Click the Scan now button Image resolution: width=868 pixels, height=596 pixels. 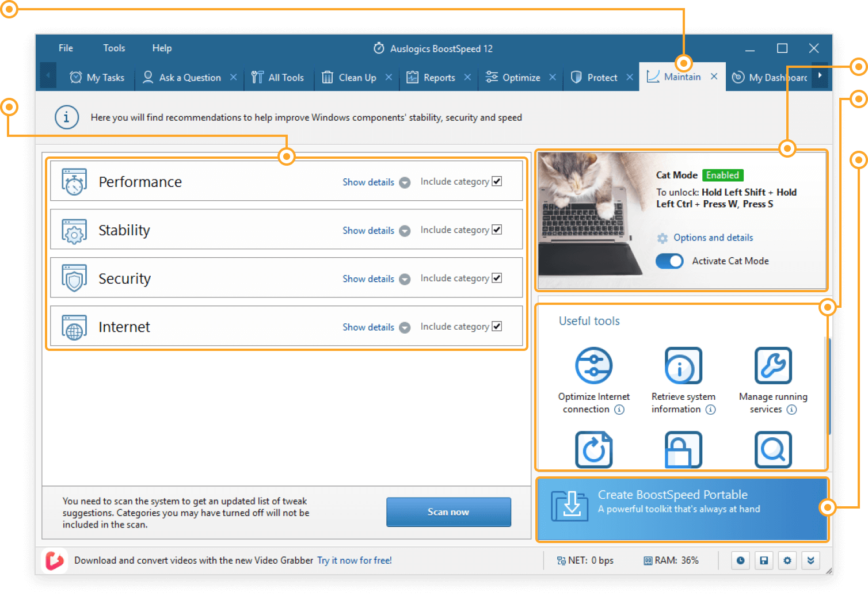(x=448, y=512)
